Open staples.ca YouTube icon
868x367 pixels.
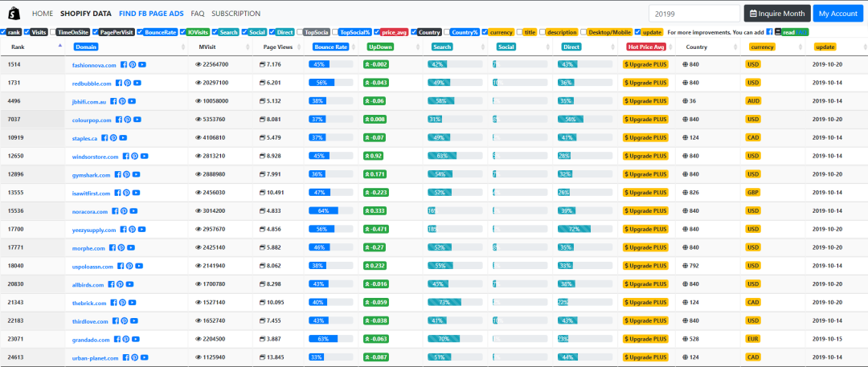pyautogui.click(x=123, y=138)
